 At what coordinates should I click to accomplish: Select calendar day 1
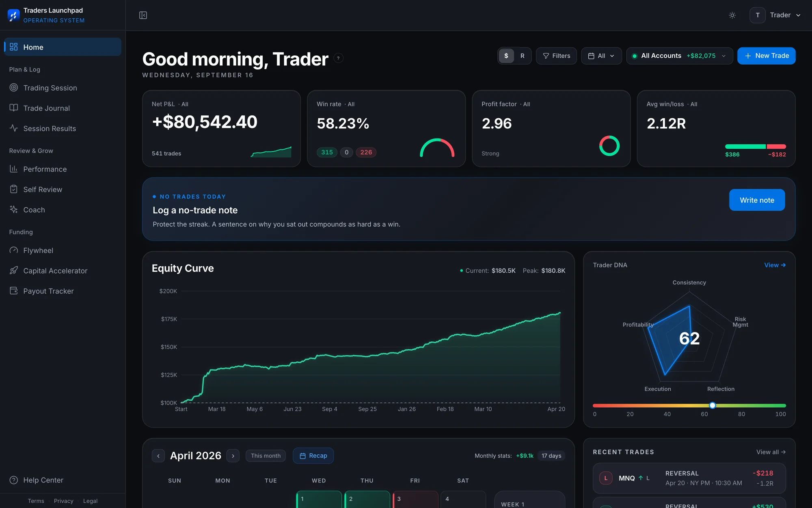319,499
